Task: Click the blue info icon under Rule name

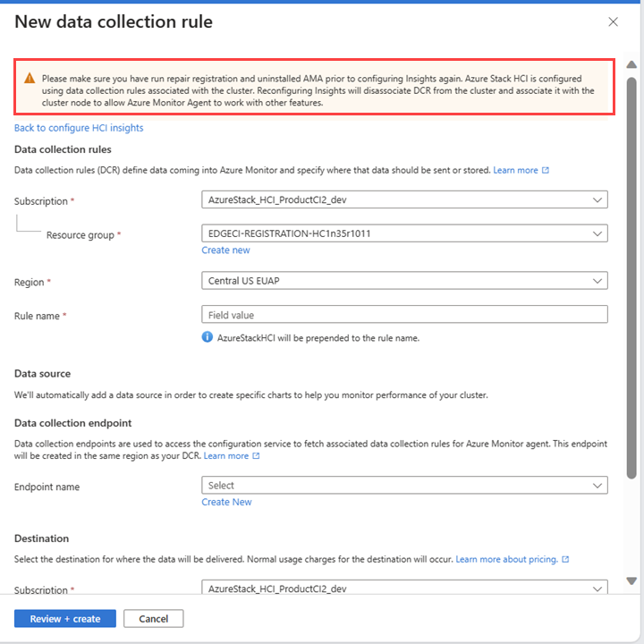Action: click(x=207, y=337)
